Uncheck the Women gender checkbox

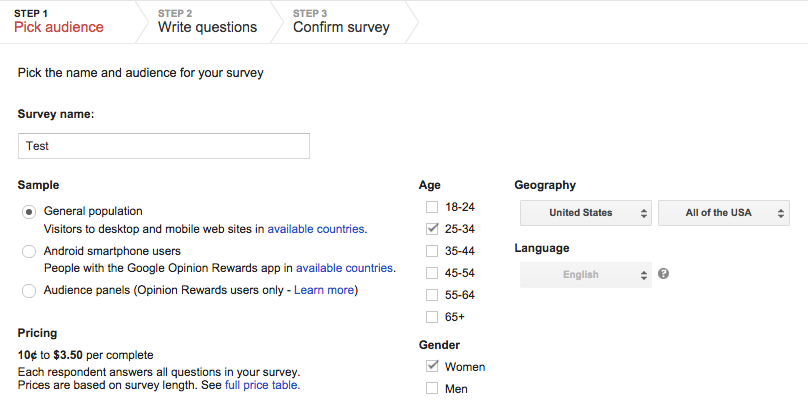pos(432,367)
